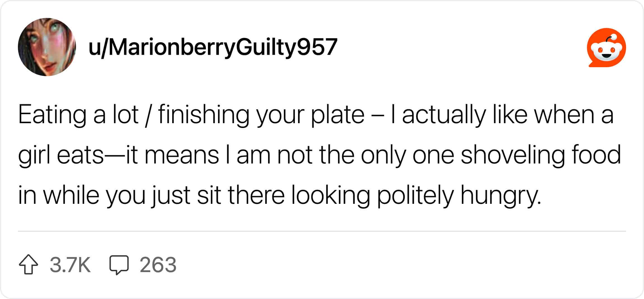Viewport: 644px width, 299px height.
Task: Click the upvote arrow icon
Action: tap(28, 265)
